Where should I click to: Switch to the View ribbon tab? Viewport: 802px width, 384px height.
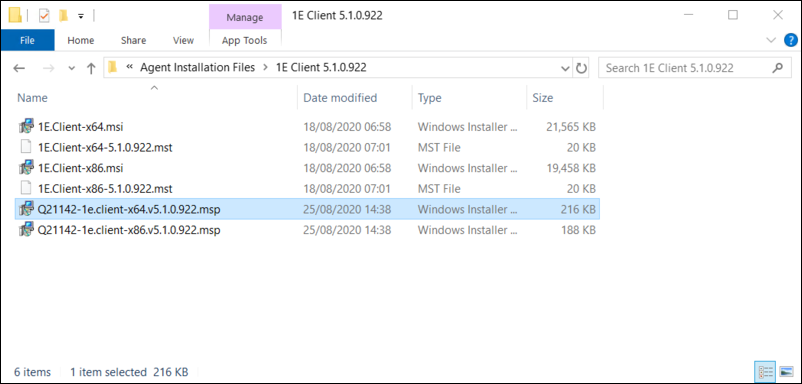[183, 40]
